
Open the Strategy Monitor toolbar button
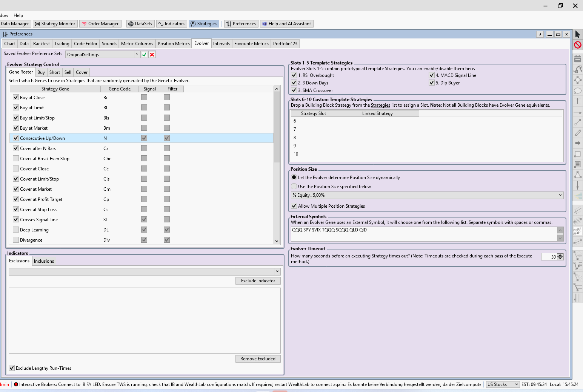55,24
